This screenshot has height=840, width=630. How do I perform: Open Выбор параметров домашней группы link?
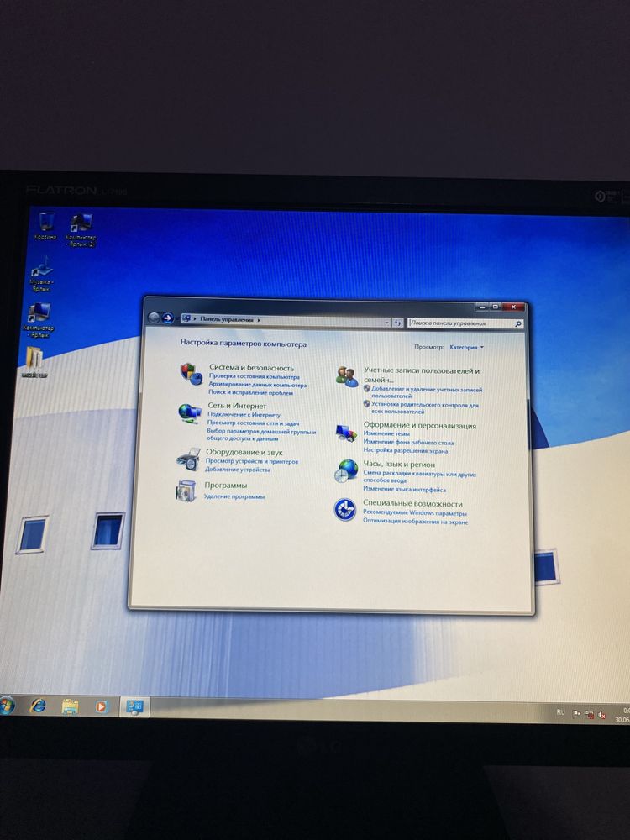[x=261, y=434]
